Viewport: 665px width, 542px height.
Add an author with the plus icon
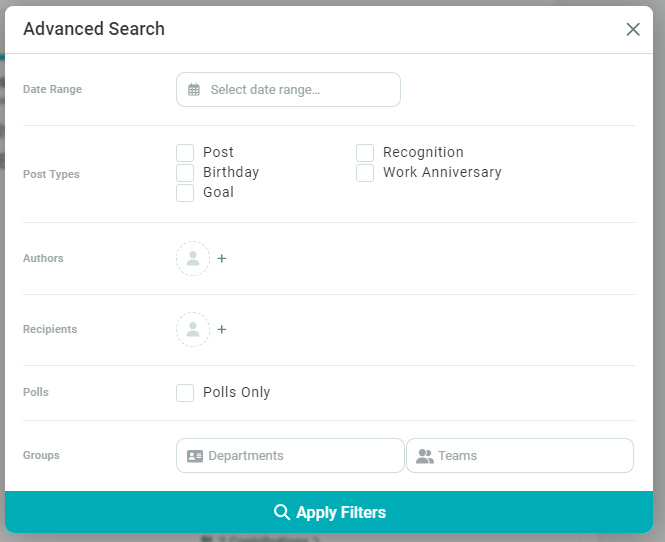point(222,258)
